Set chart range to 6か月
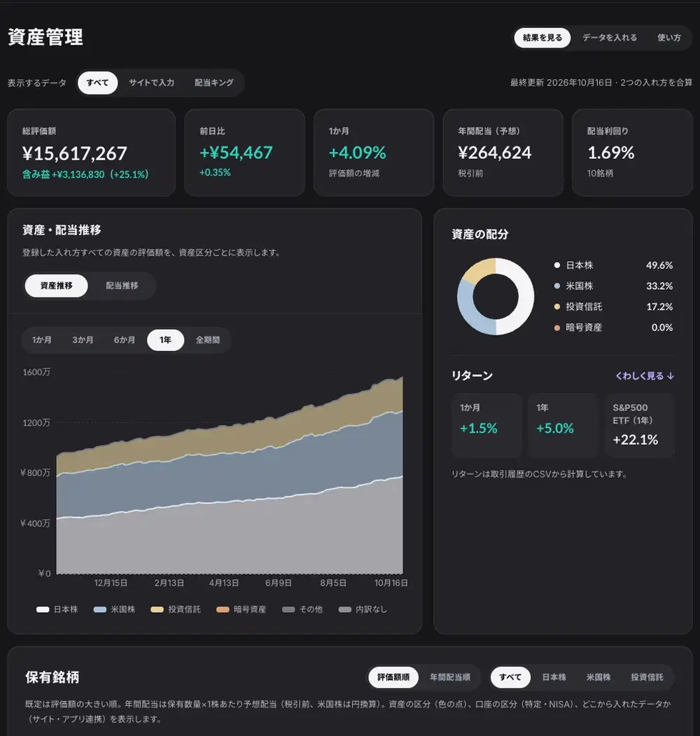This screenshot has width=700, height=736. (x=125, y=340)
